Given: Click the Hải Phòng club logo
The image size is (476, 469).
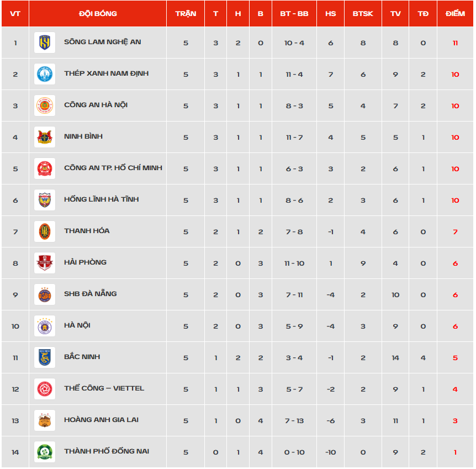Looking at the screenshot, I should (x=45, y=263).
